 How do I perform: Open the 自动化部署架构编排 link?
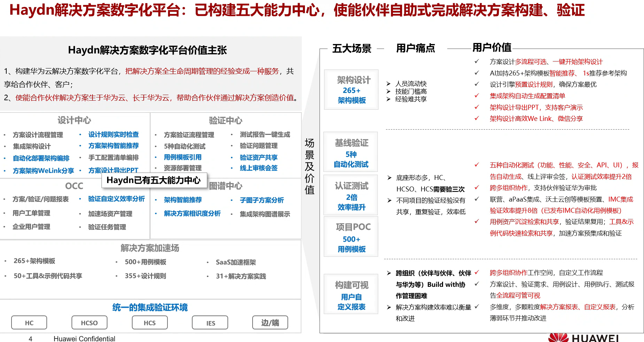pos(41,158)
